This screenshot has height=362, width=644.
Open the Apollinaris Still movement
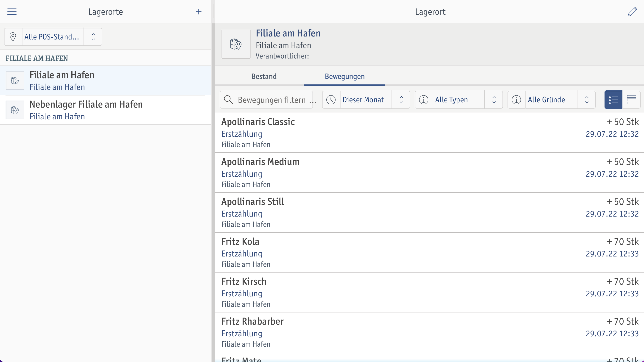pyautogui.click(x=429, y=213)
